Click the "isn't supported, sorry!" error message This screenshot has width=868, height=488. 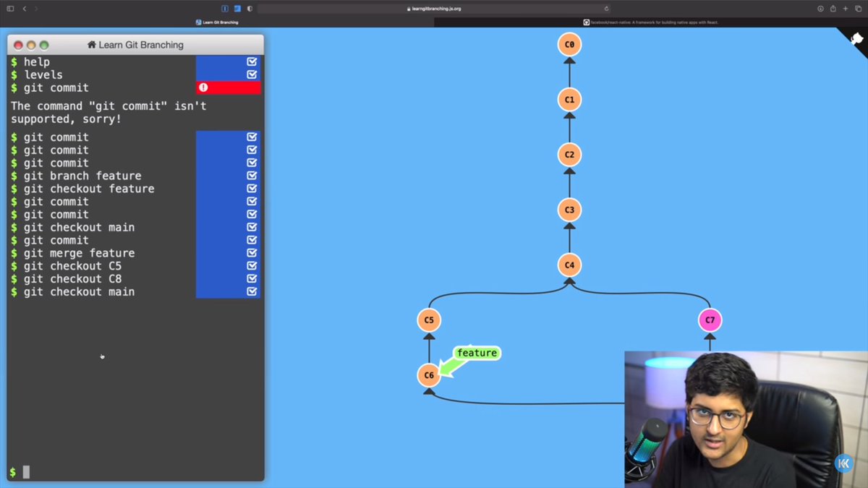(x=109, y=112)
